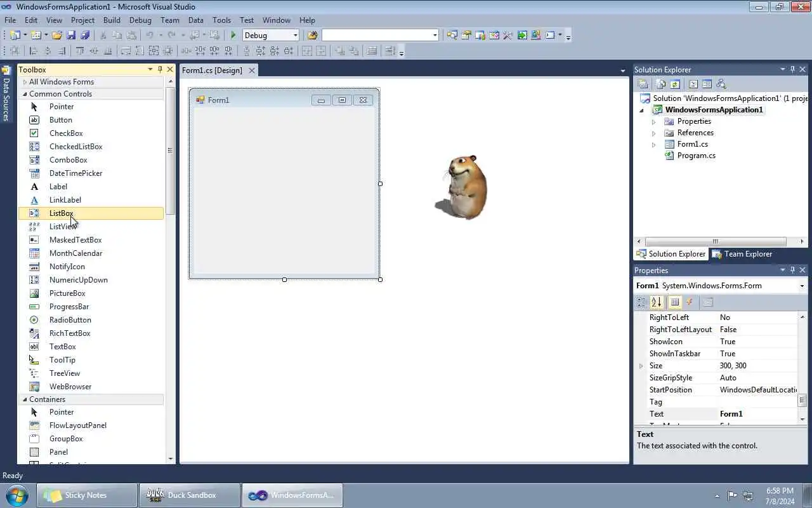
Task: Click the New Project toolbar icon
Action: point(14,36)
